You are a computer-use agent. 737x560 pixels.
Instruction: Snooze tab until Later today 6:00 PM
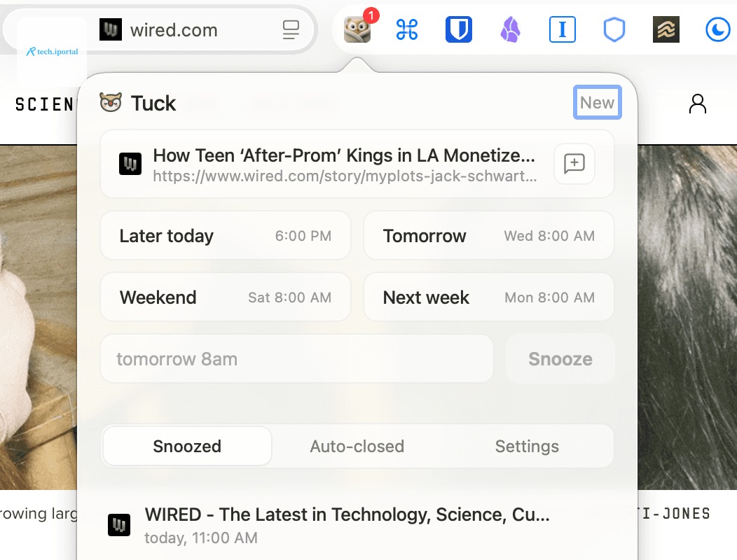(226, 235)
